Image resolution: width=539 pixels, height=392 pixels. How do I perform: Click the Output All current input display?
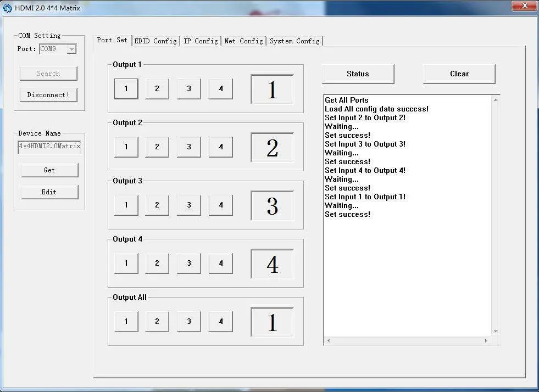[x=273, y=322]
